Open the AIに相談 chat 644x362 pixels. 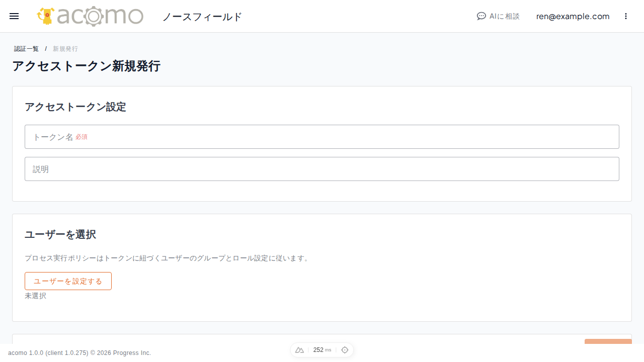[498, 16]
